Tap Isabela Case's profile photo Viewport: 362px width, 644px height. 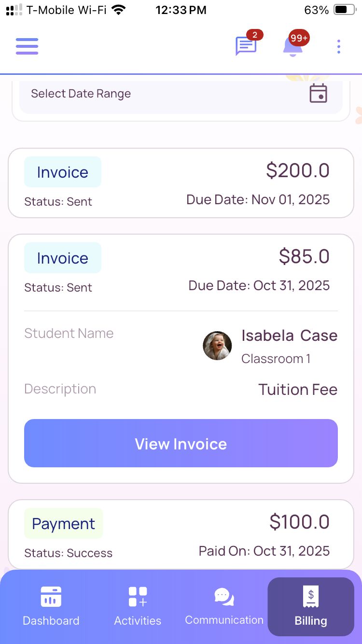[x=217, y=346]
